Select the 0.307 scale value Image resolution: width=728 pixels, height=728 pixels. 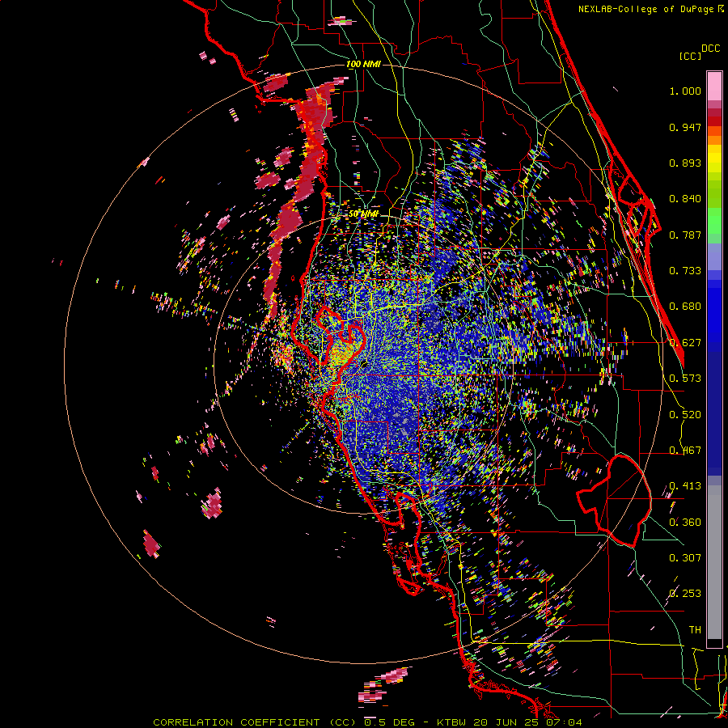pyautogui.click(x=685, y=558)
